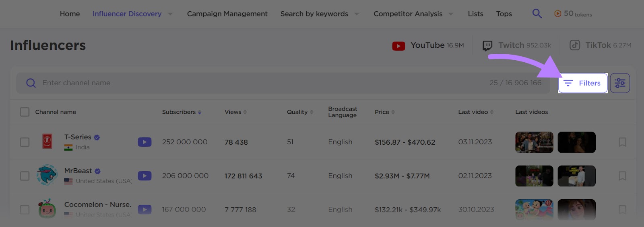Select the T-Series row checkbox
This screenshot has height=227, width=644.
tap(25, 142)
